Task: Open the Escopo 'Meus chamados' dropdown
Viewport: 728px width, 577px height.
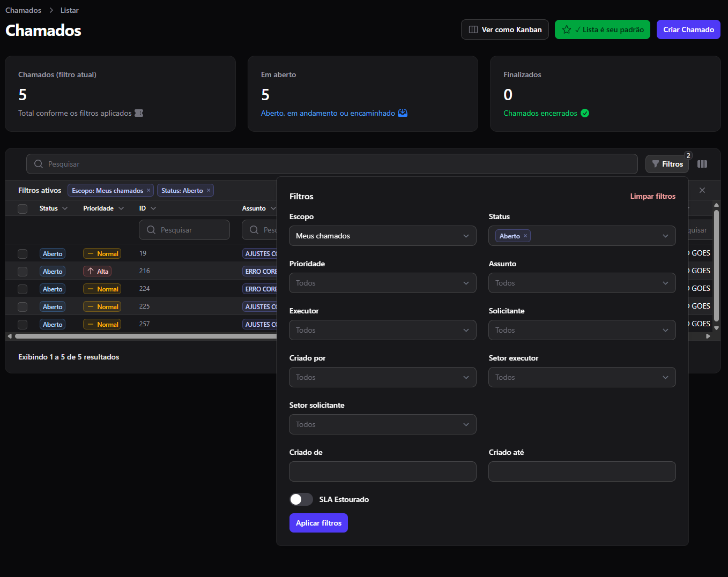Action: pos(383,236)
